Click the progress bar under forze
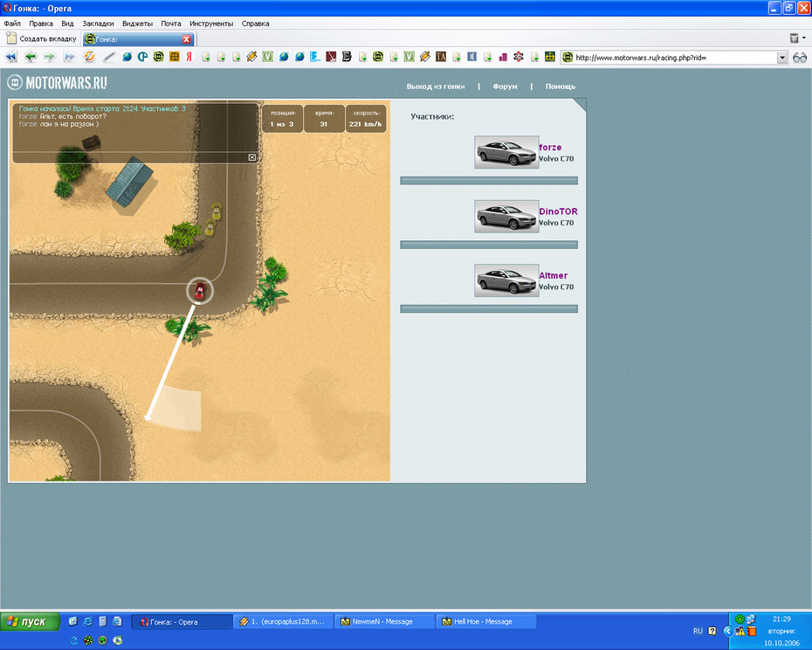812x650 pixels. tap(489, 180)
